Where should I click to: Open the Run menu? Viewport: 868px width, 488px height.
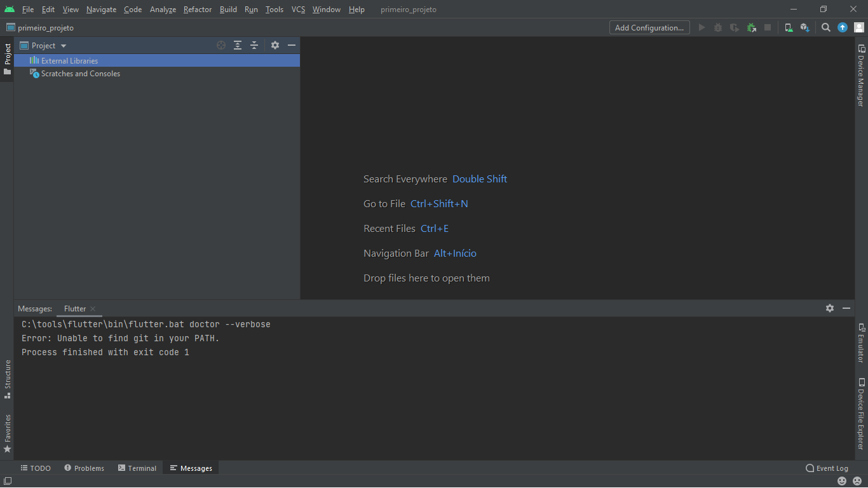(251, 10)
